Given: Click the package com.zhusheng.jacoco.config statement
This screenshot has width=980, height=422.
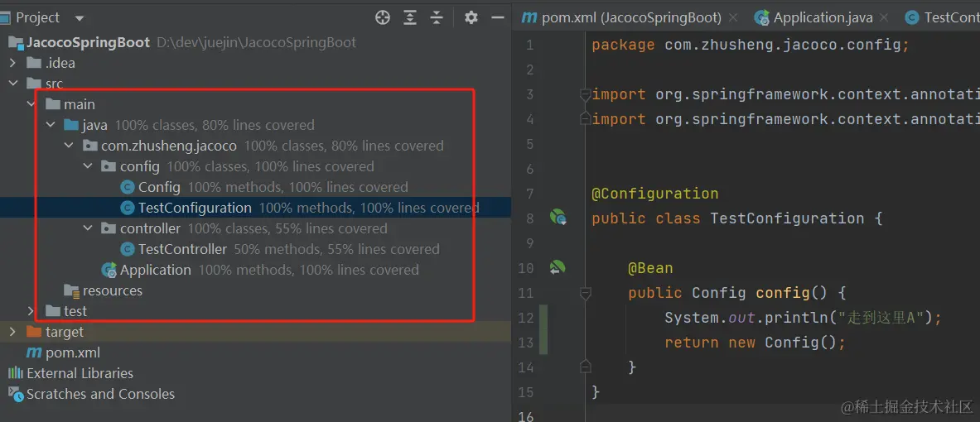Looking at the screenshot, I should coord(751,45).
